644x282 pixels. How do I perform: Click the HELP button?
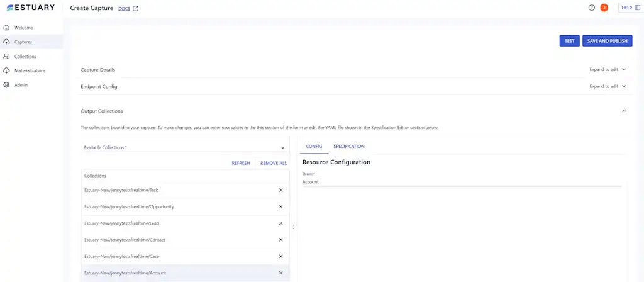pos(630,8)
